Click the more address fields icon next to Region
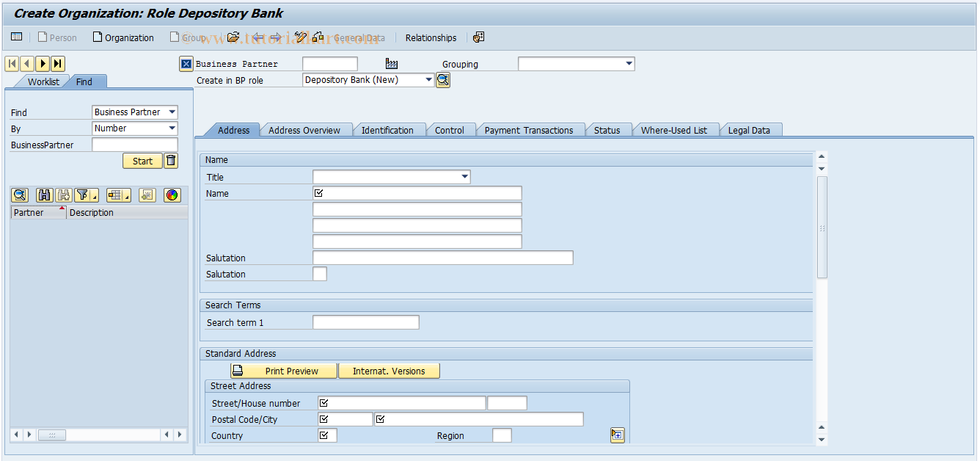 click(x=618, y=435)
